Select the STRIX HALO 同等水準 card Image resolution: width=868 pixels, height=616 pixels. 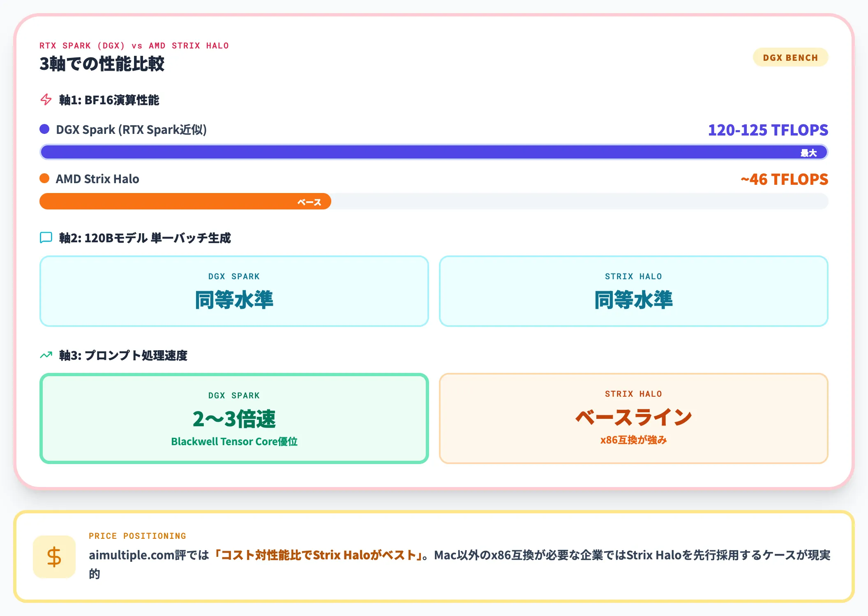[x=634, y=291]
